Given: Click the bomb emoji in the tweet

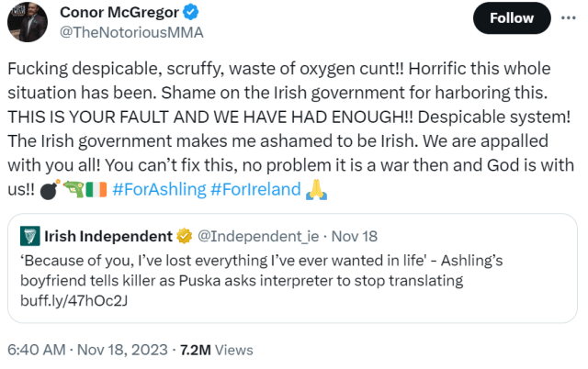Looking at the screenshot, I should coord(50,190).
